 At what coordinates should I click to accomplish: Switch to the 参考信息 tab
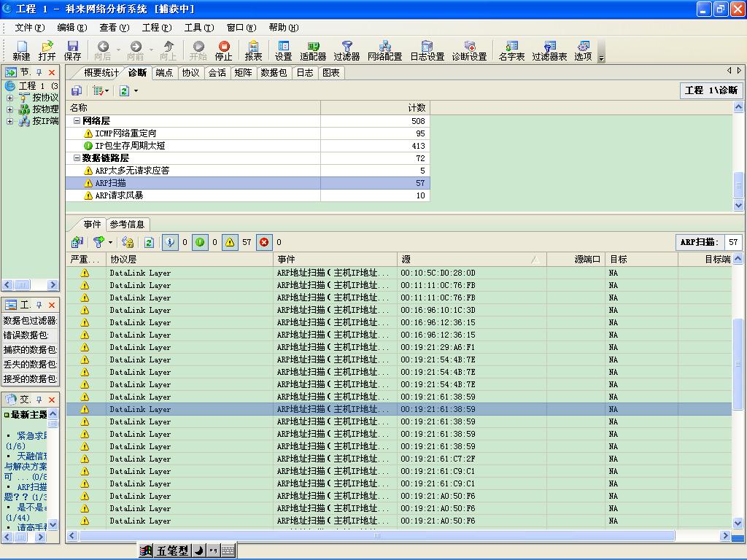click(x=128, y=225)
